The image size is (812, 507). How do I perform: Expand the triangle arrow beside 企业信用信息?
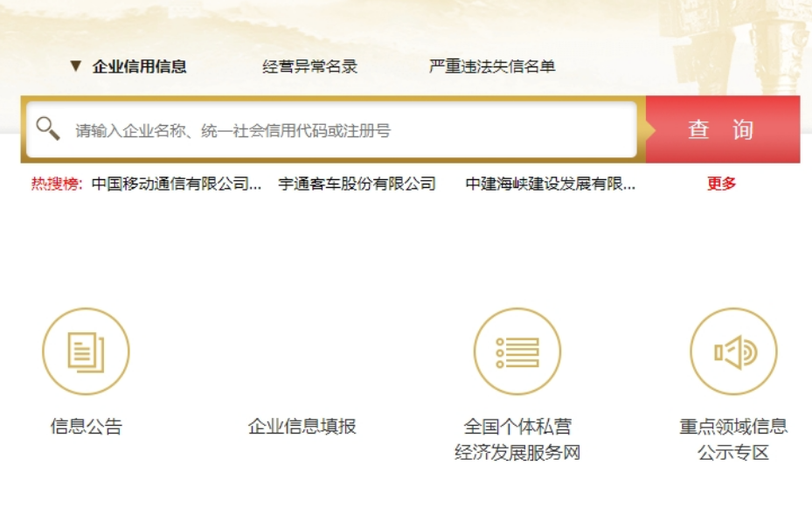click(x=75, y=66)
